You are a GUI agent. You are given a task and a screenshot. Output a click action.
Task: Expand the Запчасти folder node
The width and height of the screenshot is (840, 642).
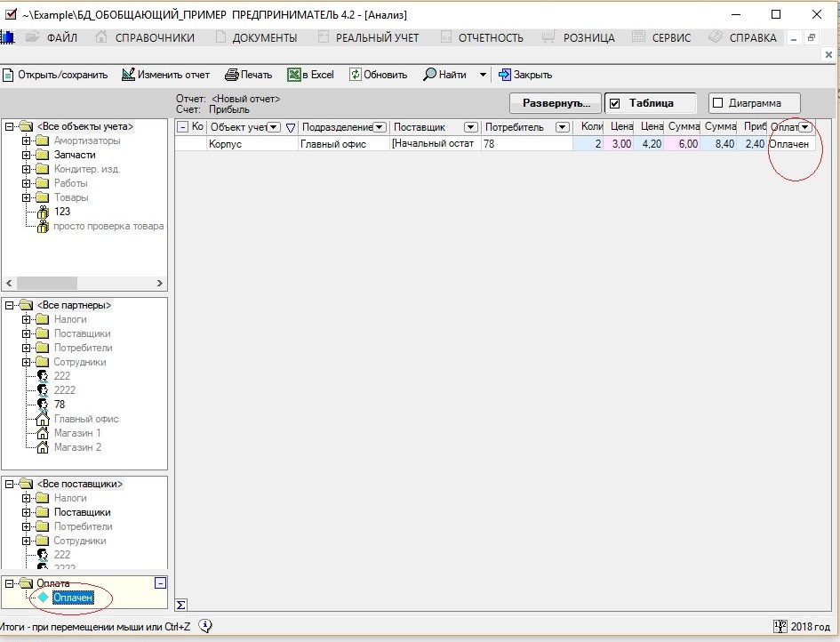(x=27, y=155)
